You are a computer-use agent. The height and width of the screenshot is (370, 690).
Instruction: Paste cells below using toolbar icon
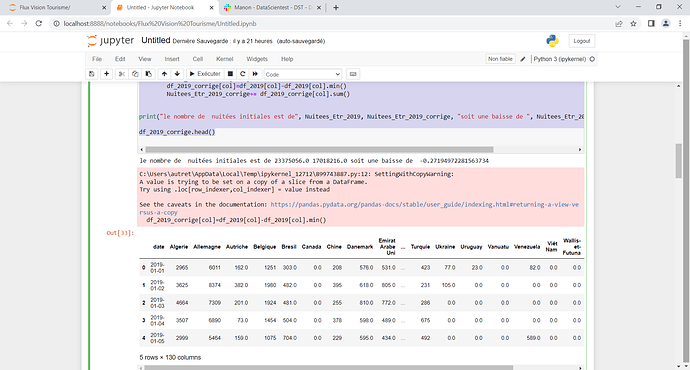coord(149,74)
